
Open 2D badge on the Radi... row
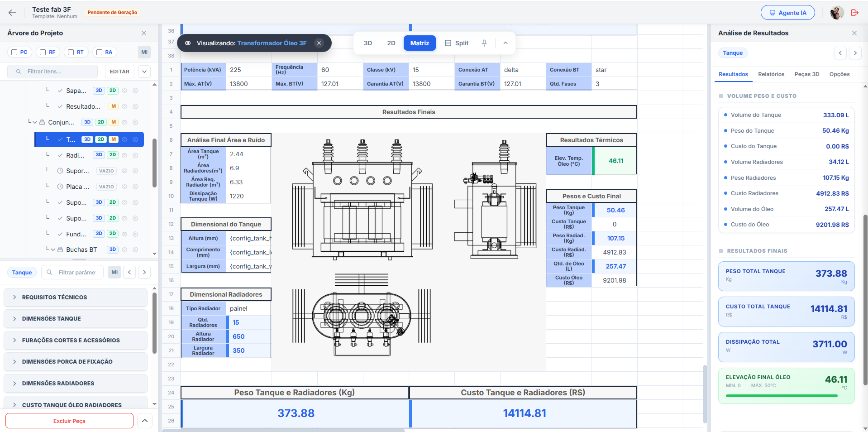(113, 155)
